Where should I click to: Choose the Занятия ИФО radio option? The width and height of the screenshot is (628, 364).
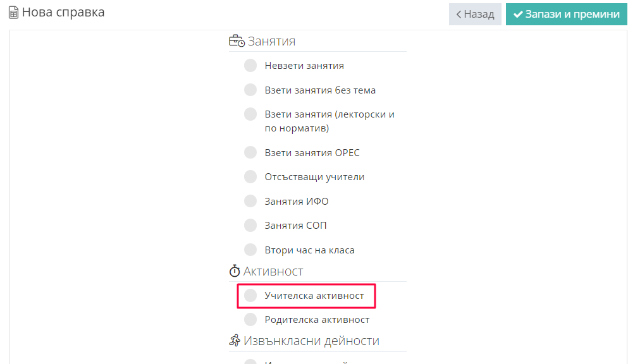tap(250, 202)
